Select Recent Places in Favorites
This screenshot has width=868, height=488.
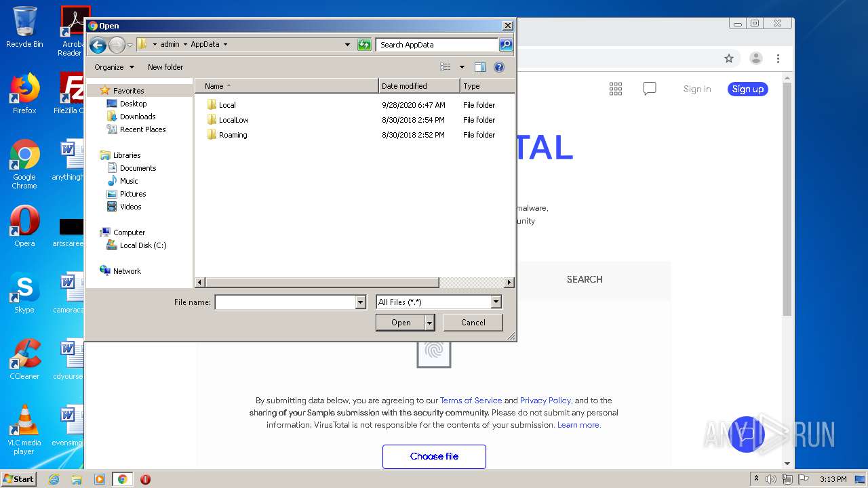point(142,129)
